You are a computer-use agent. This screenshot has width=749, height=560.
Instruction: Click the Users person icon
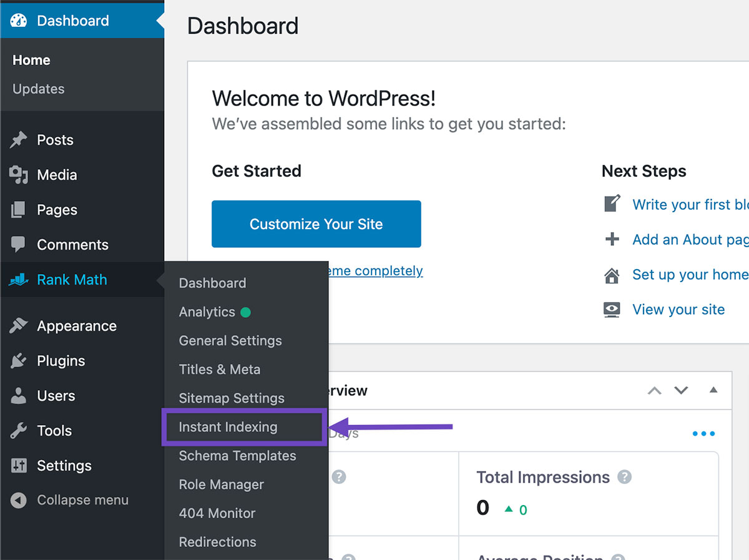(19, 396)
